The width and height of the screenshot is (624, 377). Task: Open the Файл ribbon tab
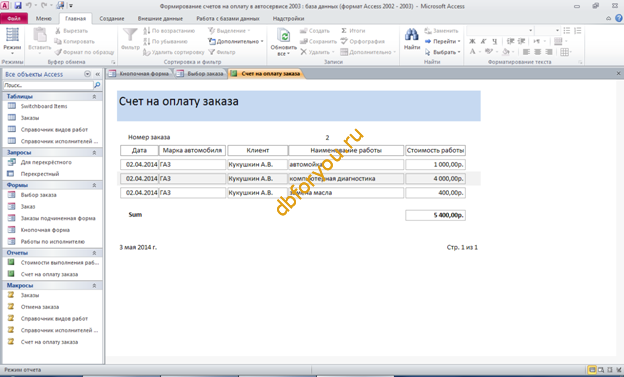[14, 18]
